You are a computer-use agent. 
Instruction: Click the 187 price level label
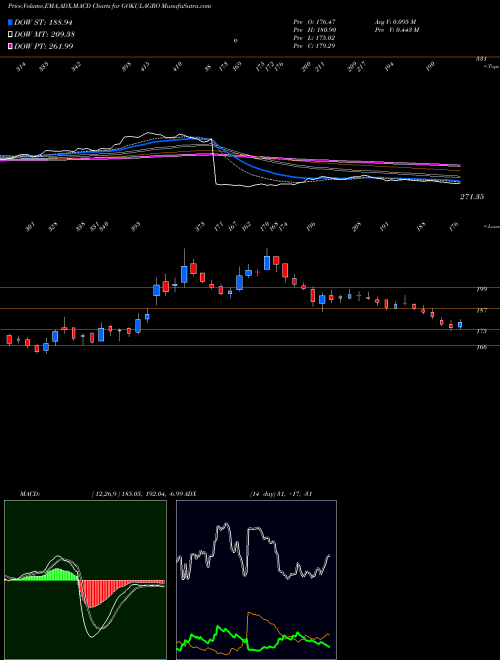[x=481, y=310]
